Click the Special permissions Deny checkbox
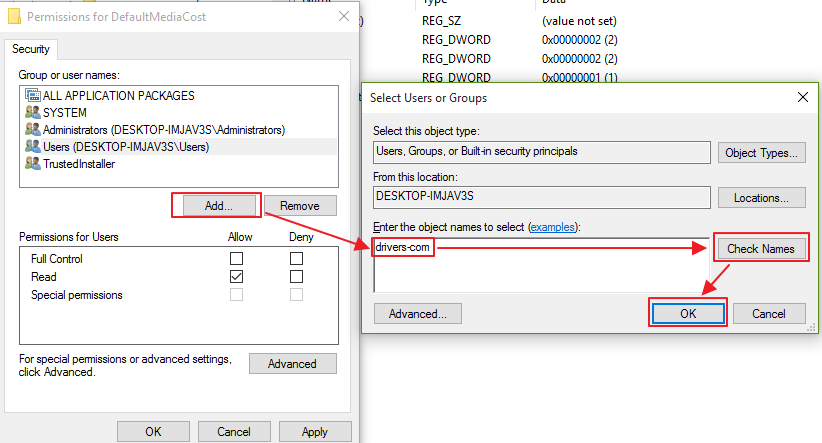This screenshot has height=443, width=822. 296,295
